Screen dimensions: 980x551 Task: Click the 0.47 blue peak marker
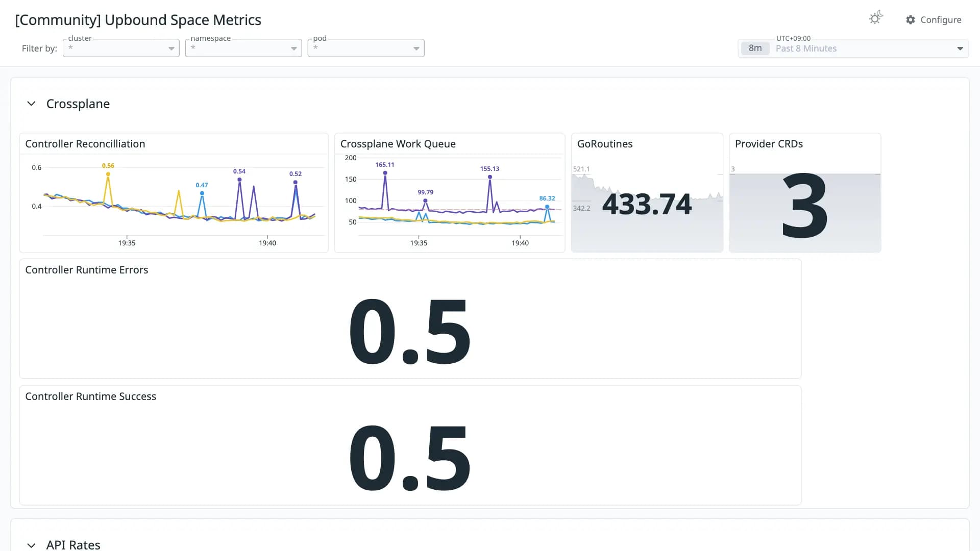(202, 193)
